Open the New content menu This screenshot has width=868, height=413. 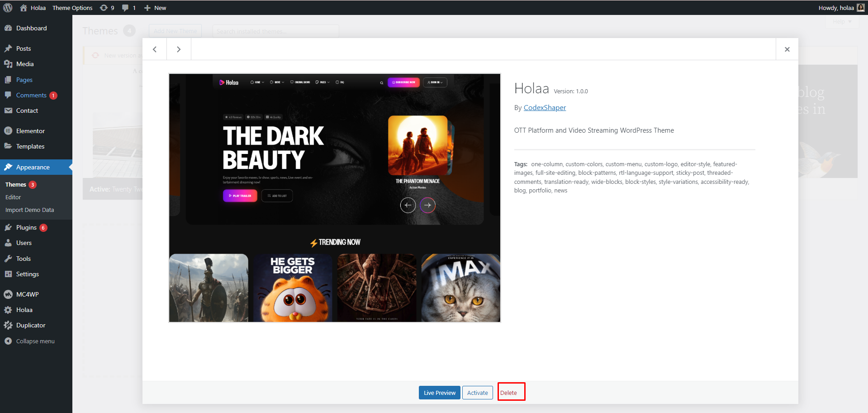pos(155,8)
